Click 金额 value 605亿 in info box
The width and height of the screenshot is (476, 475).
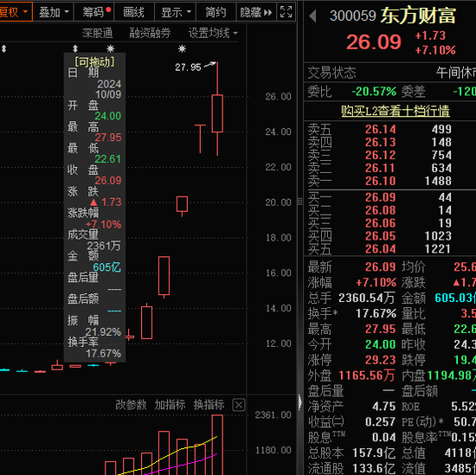[106, 267]
